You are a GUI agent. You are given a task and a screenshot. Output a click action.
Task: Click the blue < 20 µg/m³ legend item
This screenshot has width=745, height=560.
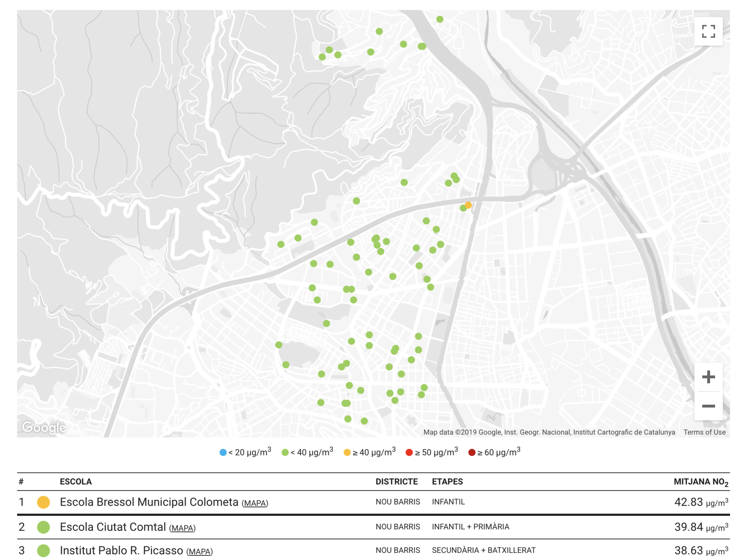pyautogui.click(x=245, y=452)
